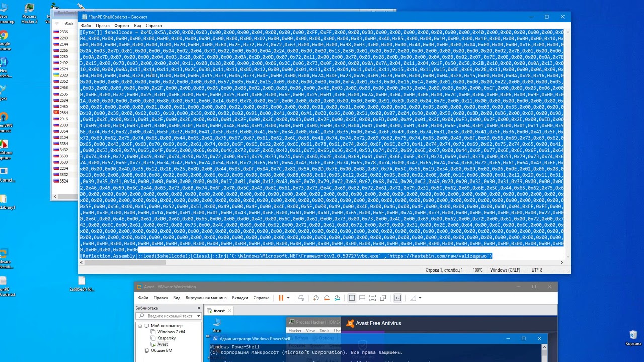Open Вкладки menu in VMware
The image size is (644, 362).
tap(239, 298)
